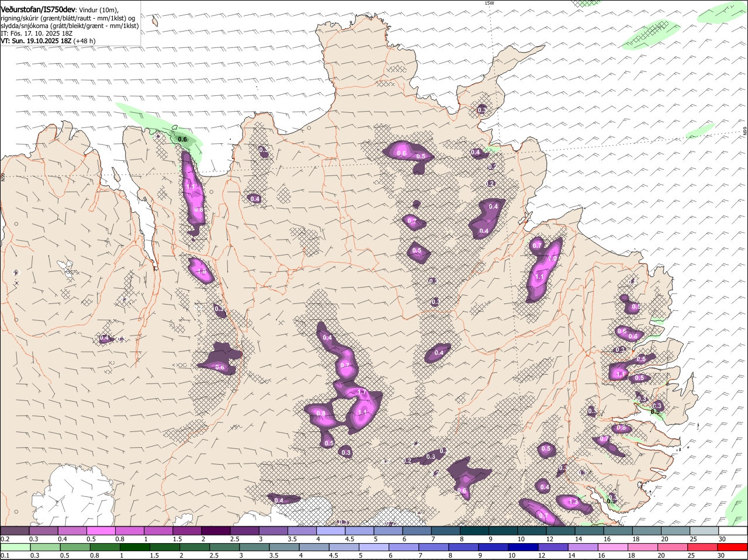The height and width of the screenshot is (560, 748).
Task: Click the 3.5 label on the upper colour scale
Action: (292, 539)
